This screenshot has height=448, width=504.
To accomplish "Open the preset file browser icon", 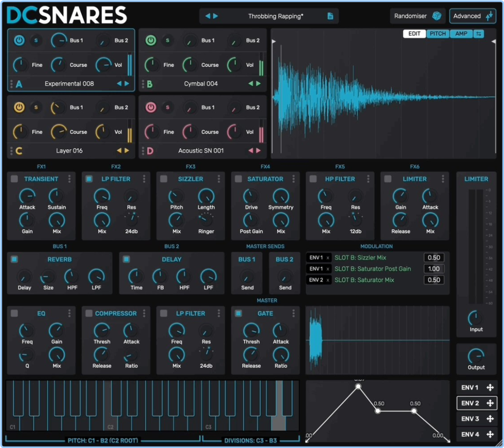I will [x=330, y=16].
